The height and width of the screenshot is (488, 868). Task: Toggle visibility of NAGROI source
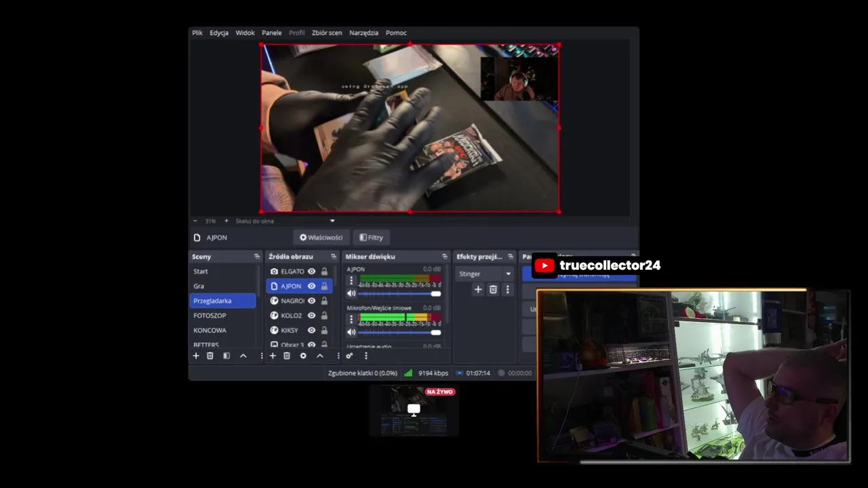pos(312,301)
